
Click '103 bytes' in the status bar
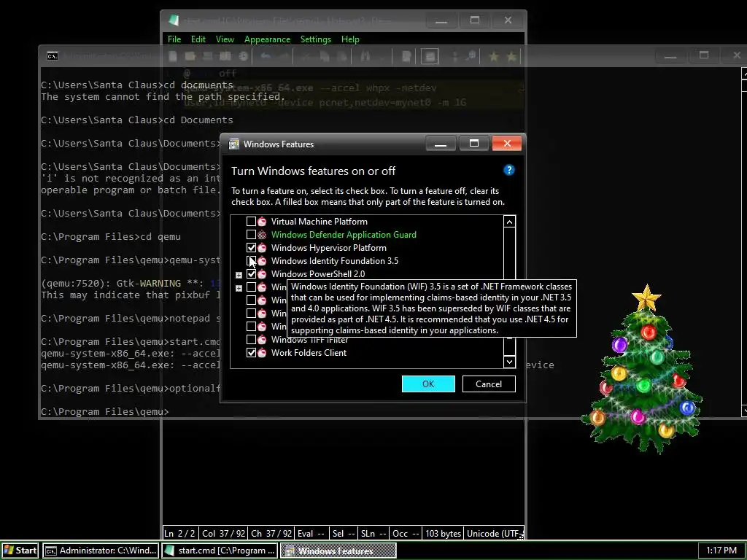pyautogui.click(x=443, y=533)
